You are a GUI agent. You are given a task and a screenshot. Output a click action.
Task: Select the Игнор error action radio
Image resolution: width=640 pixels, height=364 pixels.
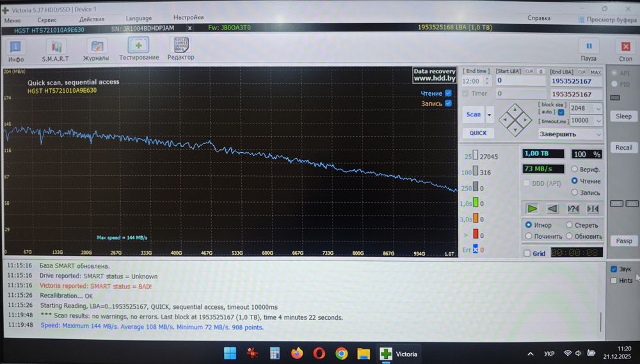point(528,225)
